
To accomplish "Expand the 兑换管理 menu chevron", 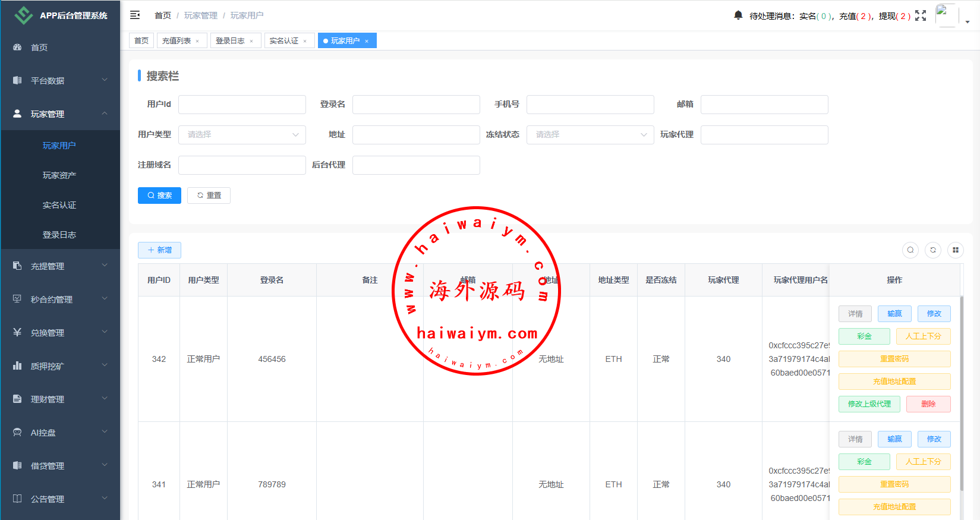I will (105, 332).
